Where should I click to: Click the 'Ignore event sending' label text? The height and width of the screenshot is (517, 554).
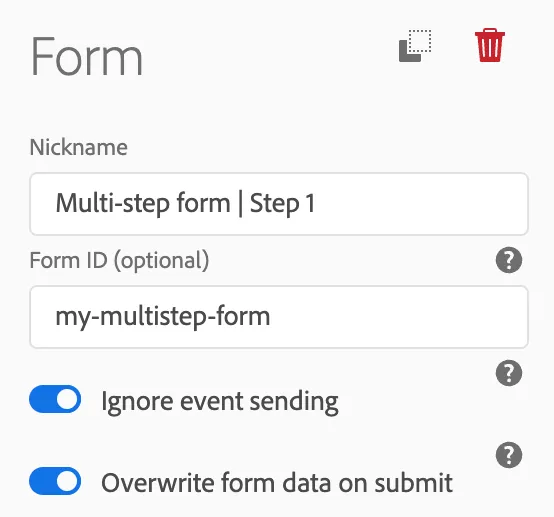pos(220,402)
